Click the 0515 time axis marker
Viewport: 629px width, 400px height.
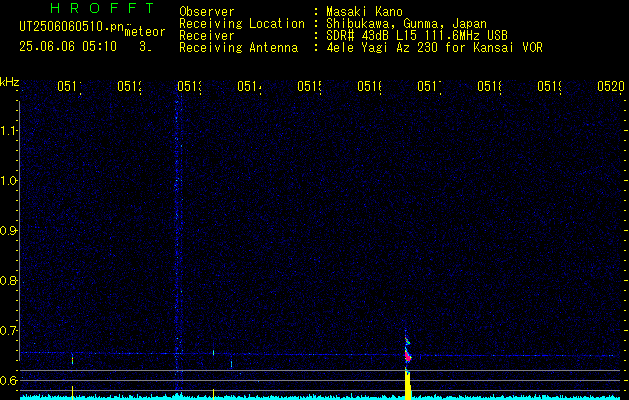coord(309,87)
